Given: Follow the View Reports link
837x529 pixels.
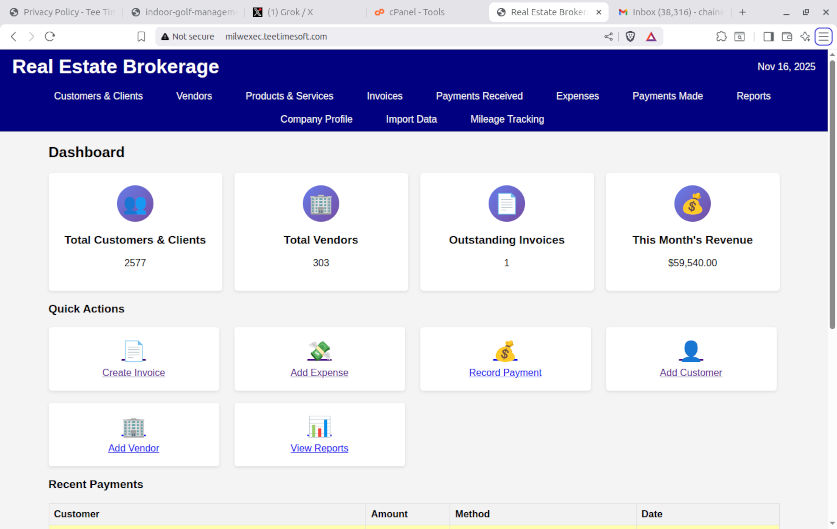Looking at the screenshot, I should (319, 448).
